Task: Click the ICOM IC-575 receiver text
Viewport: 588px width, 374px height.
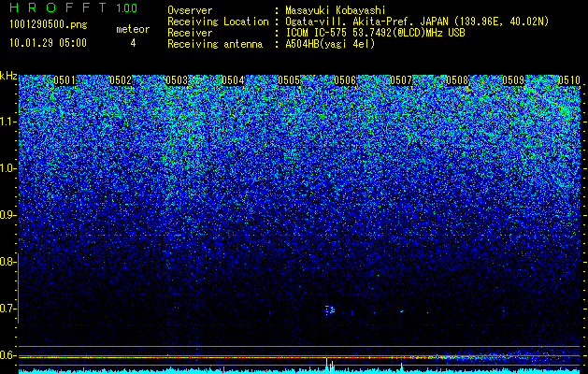Action: click(375, 33)
